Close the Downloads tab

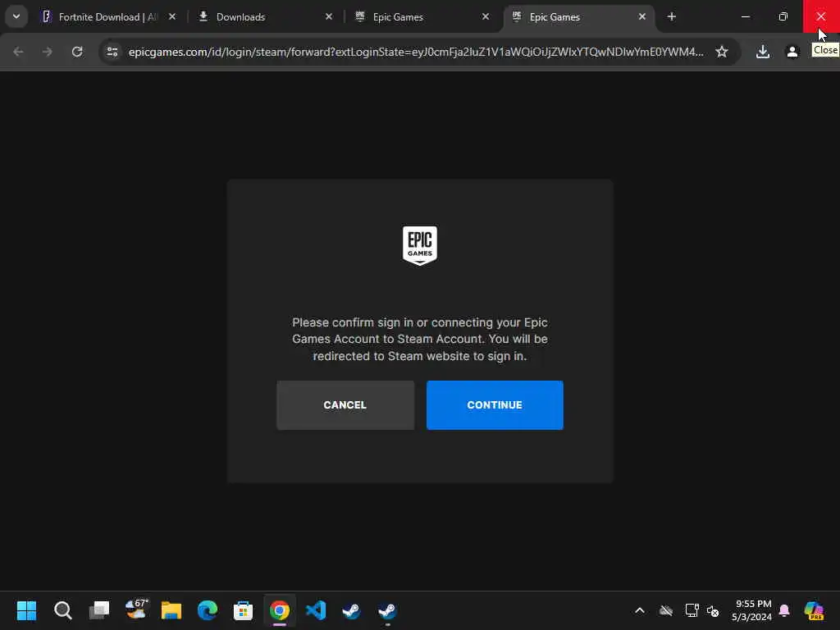tap(328, 16)
